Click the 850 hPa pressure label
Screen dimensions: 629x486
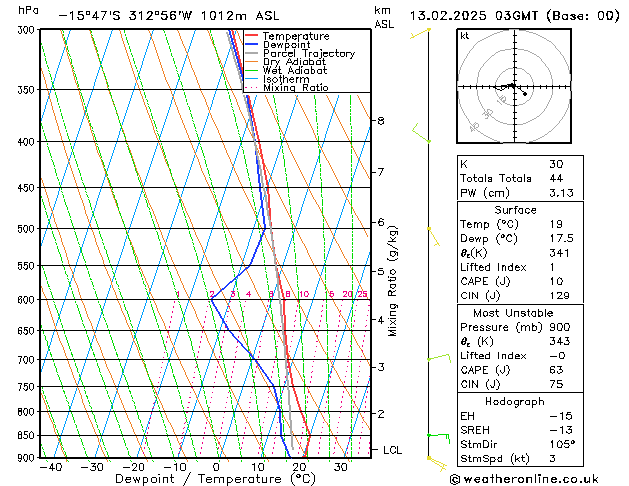pos(28,436)
